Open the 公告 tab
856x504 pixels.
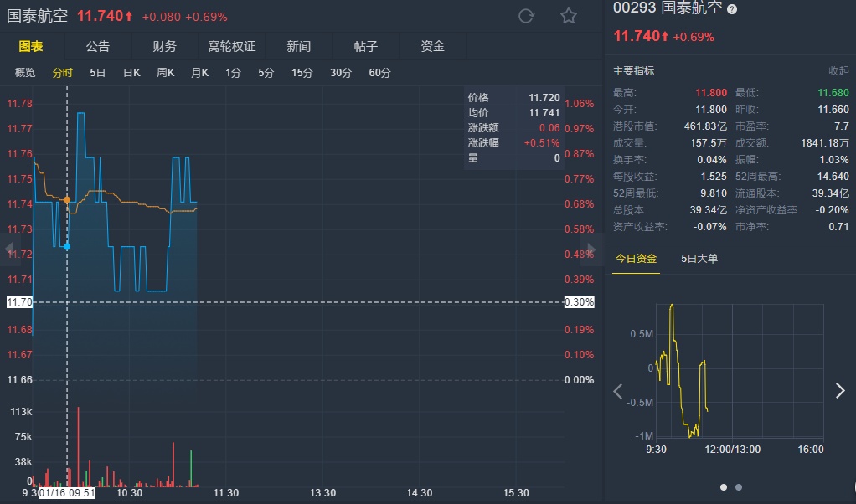coord(98,46)
